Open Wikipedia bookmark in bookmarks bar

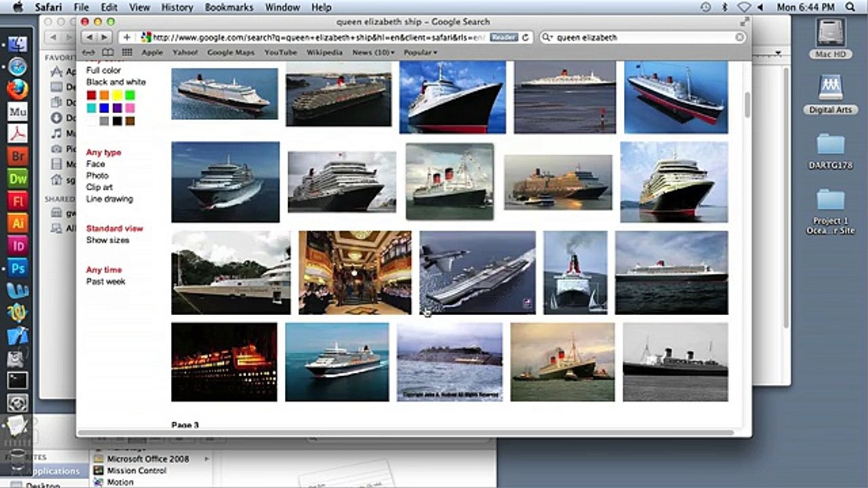click(324, 52)
